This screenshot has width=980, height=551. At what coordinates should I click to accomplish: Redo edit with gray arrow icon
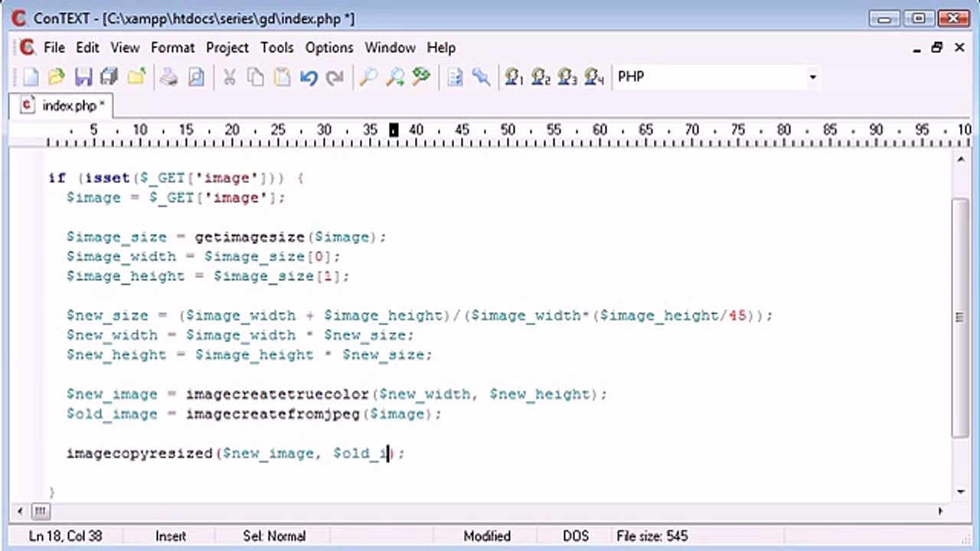335,77
